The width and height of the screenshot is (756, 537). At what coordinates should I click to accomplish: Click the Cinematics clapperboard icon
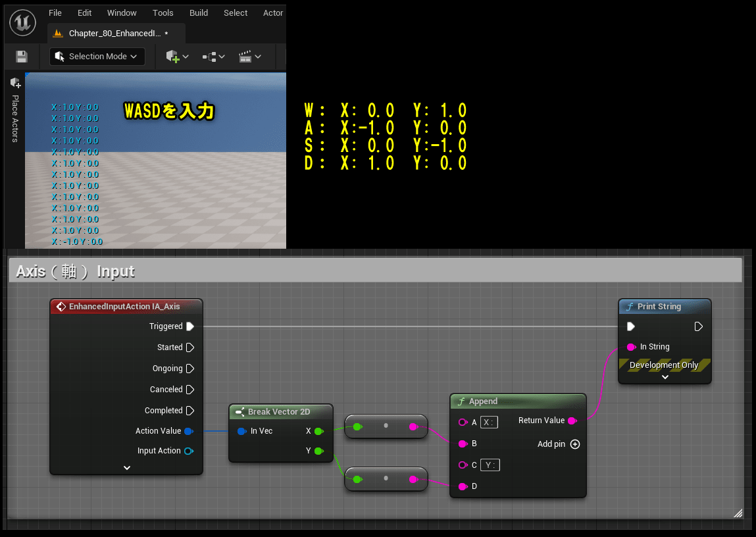click(x=246, y=57)
